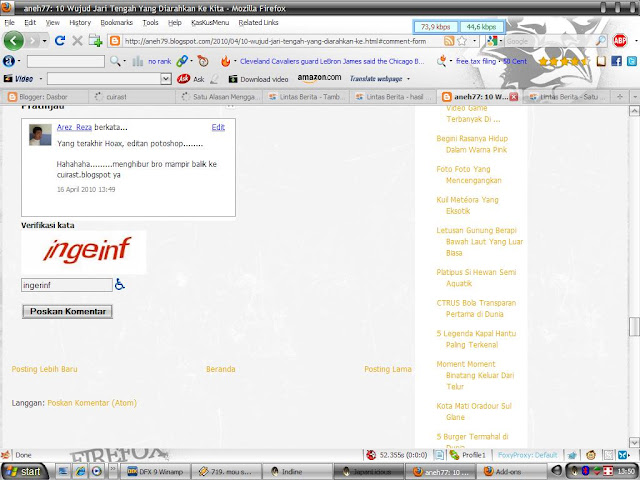640x480 pixels.
Task: Open Platipus Si Hewan Semi Aquatik link
Action: [x=476, y=278]
